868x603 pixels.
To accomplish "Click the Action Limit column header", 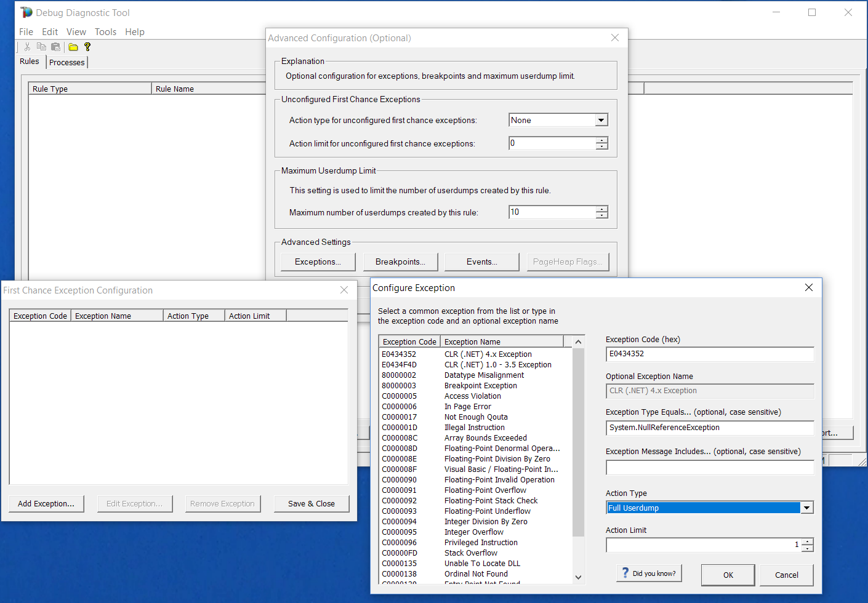I will pos(255,316).
